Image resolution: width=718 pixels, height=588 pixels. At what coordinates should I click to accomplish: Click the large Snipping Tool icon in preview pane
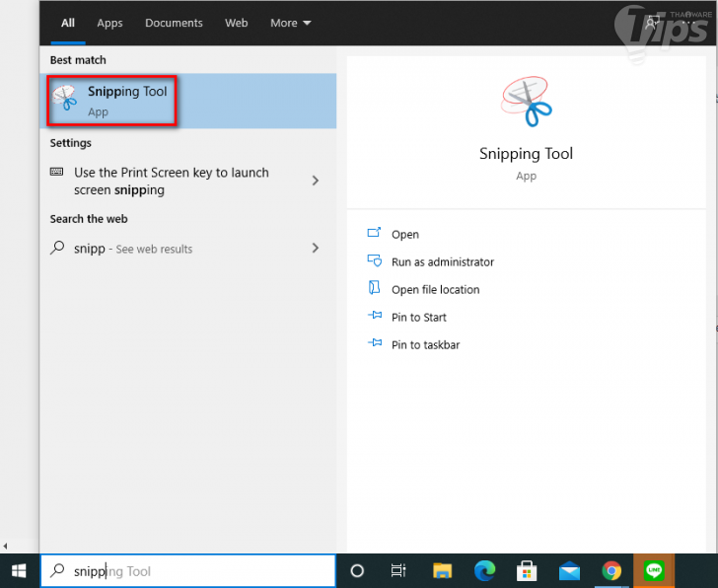pos(526,102)
